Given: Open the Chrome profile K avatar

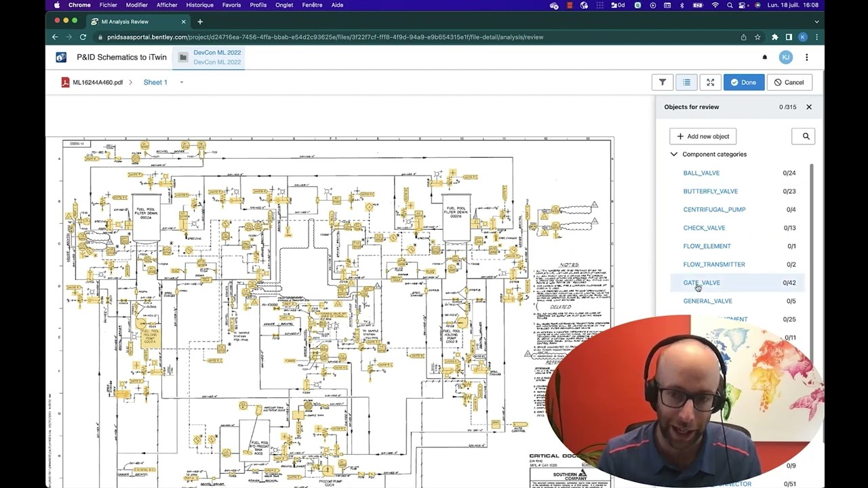Looking at the screenshot, I should (803, 37).
